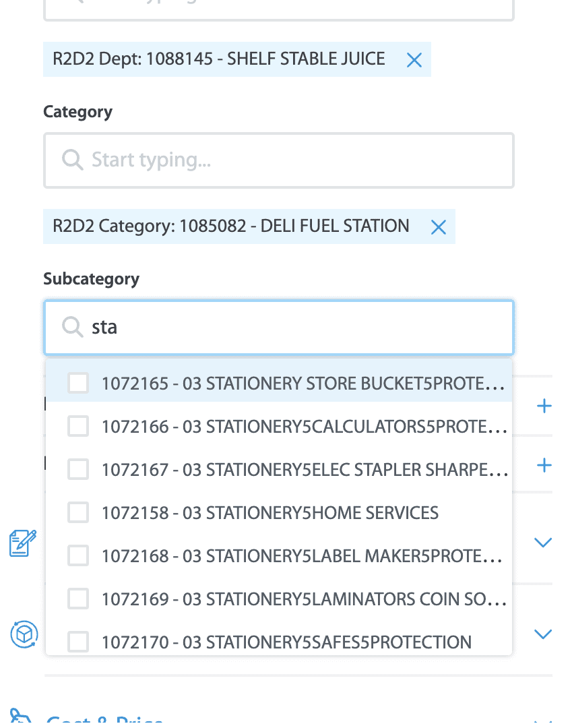The height and width of the screenshot is (728, 570).
Task: Click the search icon in Category field
Action: tap(72, 160)
